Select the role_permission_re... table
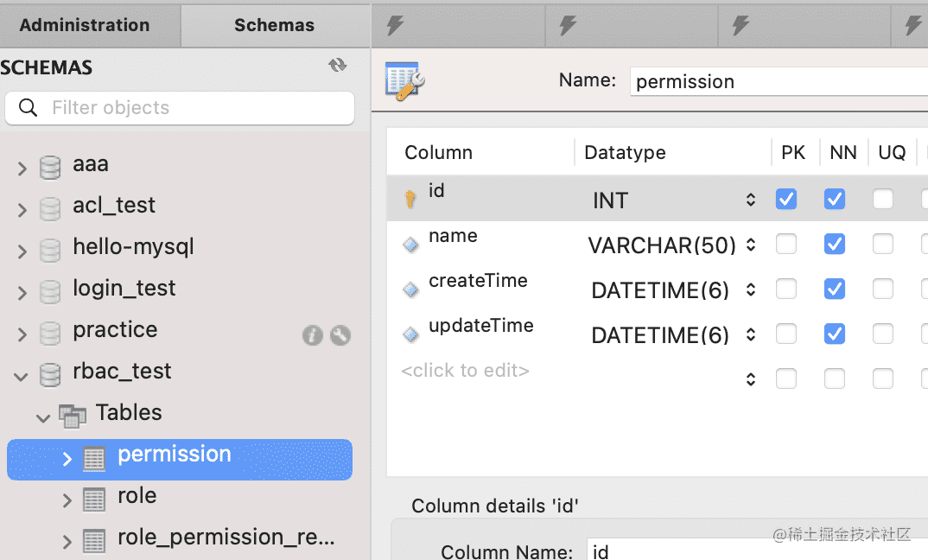 (226, 538)
